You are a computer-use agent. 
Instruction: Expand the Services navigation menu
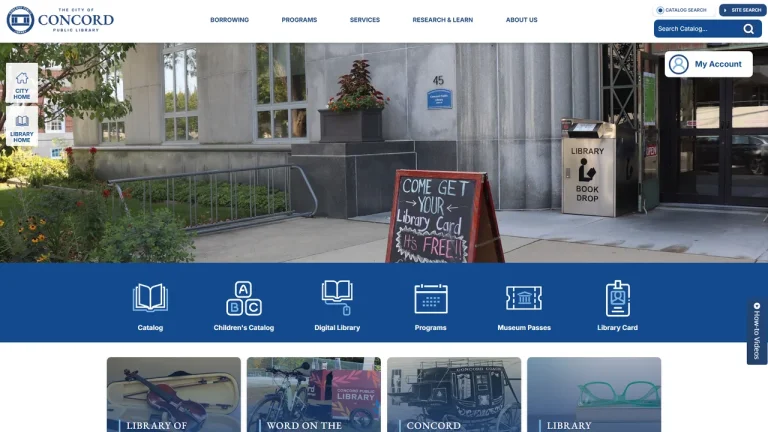(x=365, y=20)
